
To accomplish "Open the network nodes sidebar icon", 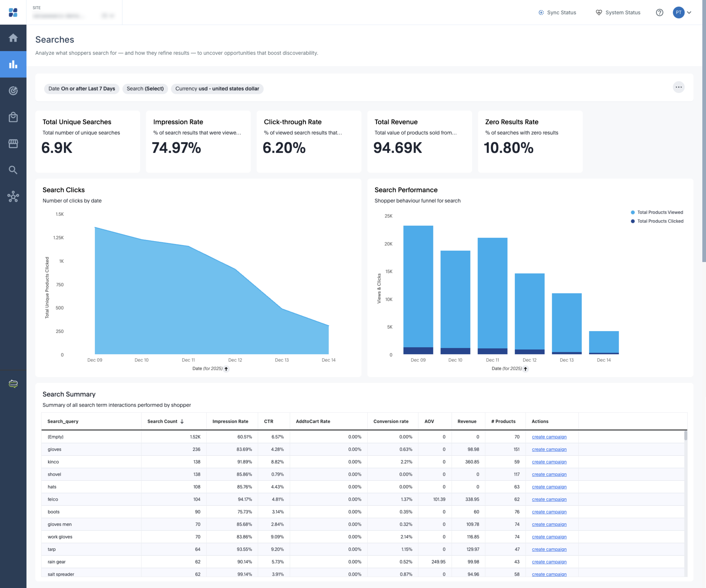I will click(x=13, y=197).
